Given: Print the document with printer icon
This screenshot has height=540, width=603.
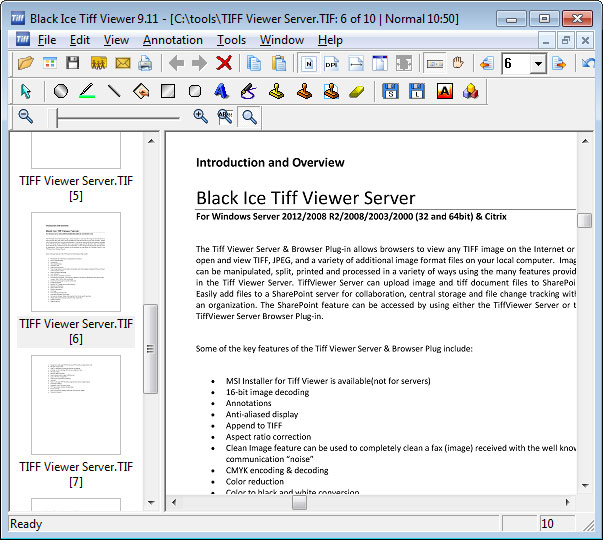Looking at the screenshot, I should [x=145, y=63].
